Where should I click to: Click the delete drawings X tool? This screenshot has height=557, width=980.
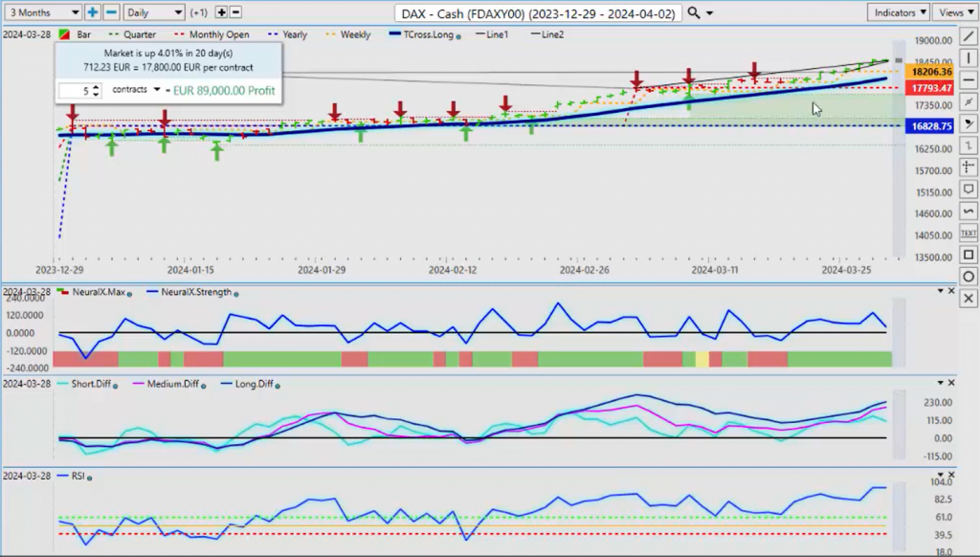pyautogui.click(x=969, y=299)
